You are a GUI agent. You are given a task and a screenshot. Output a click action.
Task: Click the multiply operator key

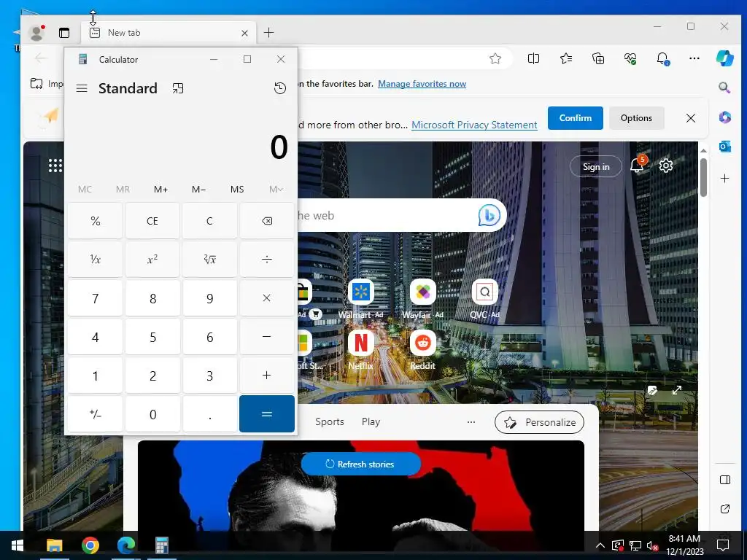(267, 298)
